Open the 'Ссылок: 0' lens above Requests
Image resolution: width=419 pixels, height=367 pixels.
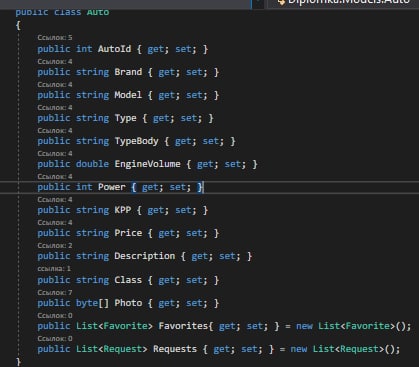click(x=55, y=338)
